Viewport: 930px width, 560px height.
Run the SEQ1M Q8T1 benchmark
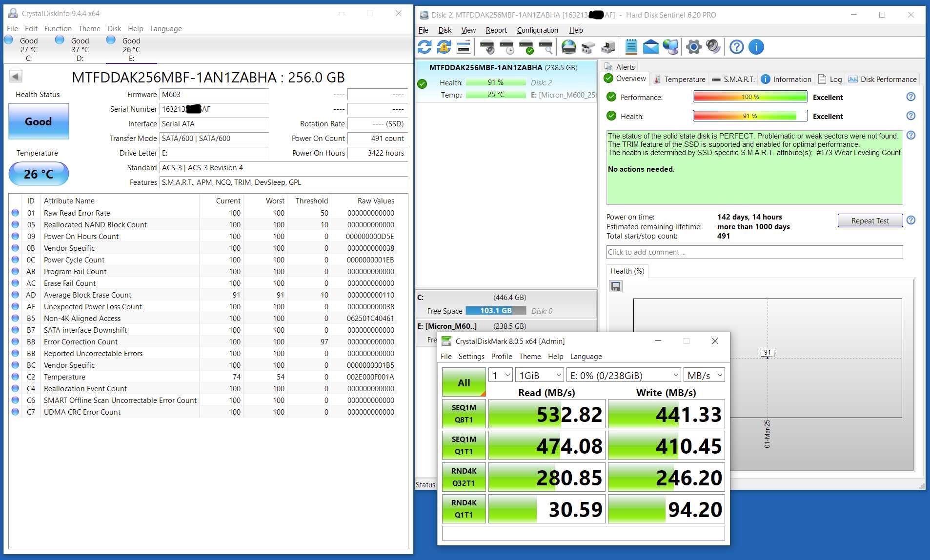point(464,413)
